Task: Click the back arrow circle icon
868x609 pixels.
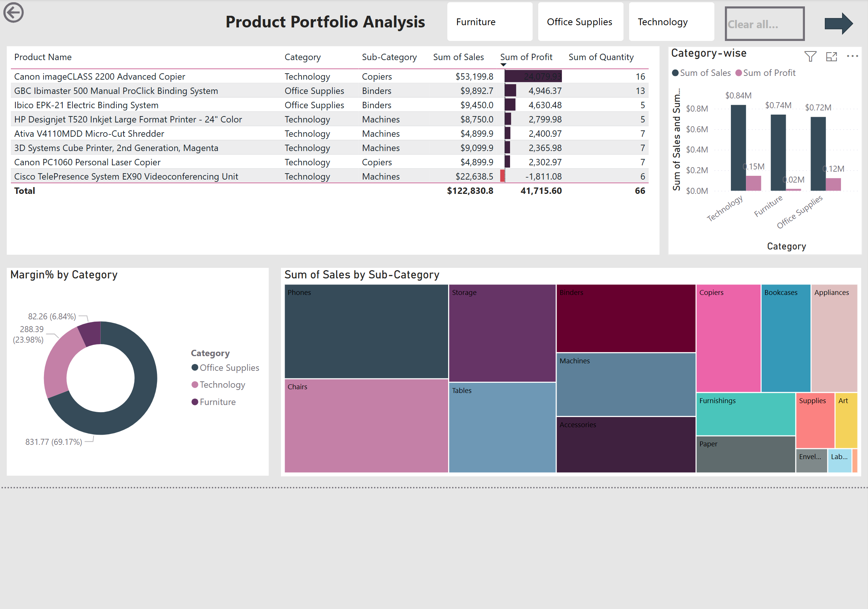Action: coord(14,12)
